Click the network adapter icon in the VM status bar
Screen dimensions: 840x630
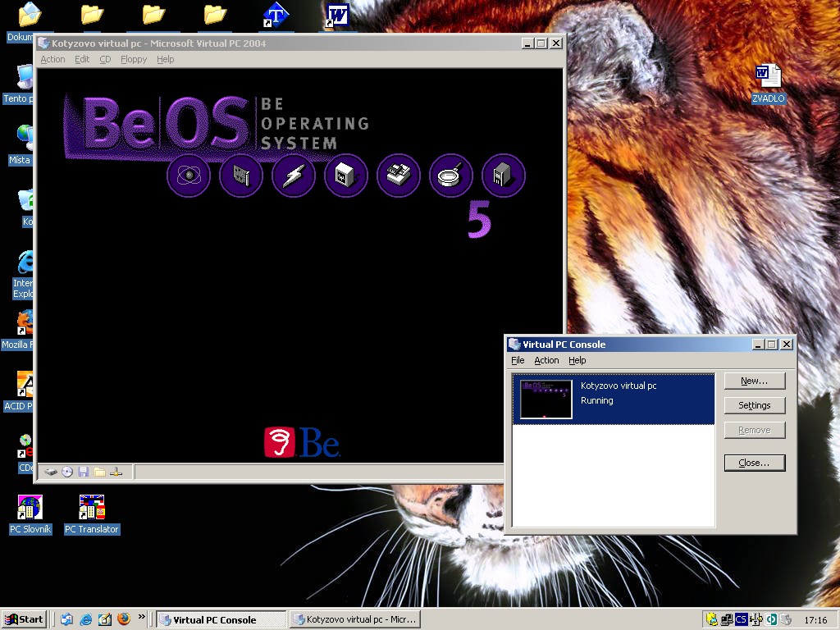pyautogui.click(x=116, y=472)
